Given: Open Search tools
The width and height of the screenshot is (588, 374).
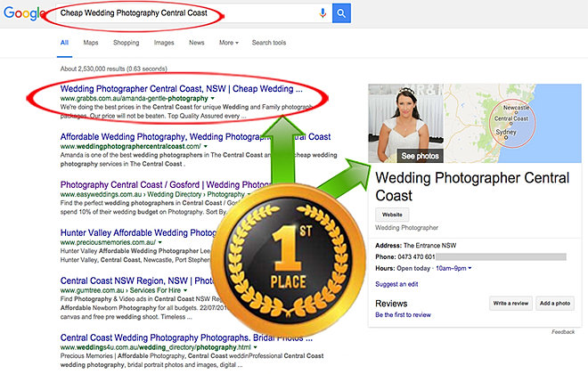Looking at the screenshot, I should pos(269,43).
